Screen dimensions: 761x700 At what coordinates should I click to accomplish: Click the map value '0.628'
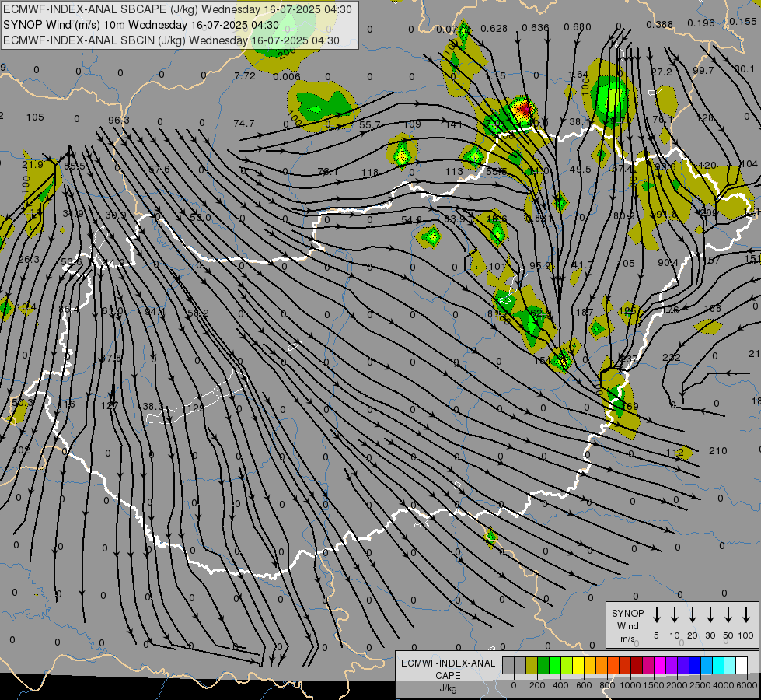(494, 29)
